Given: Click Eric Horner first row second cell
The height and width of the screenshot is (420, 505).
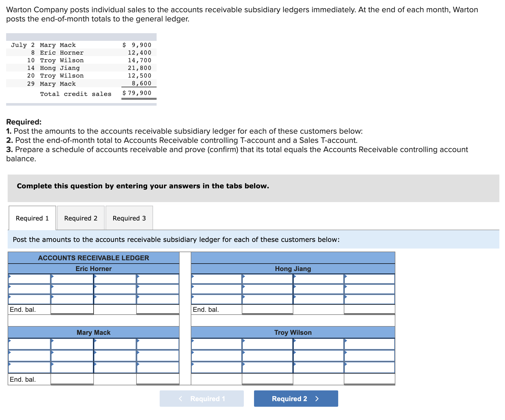Looking at the screenshot, I should click(72, 279).
